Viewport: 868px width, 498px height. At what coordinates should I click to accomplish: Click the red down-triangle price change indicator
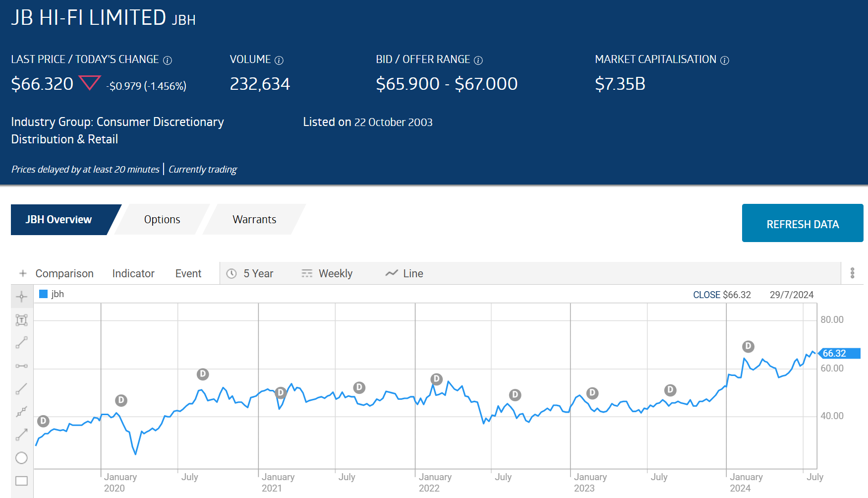pos(90,83)
